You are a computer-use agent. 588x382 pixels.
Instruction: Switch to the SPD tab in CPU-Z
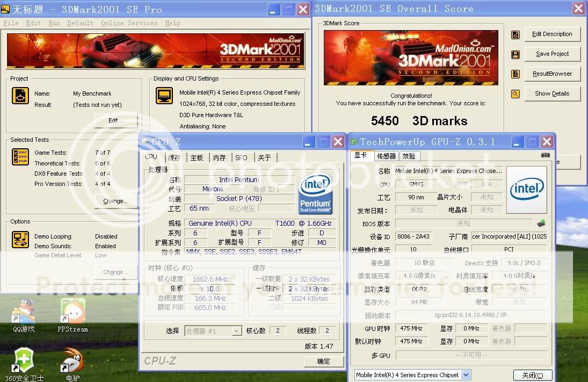tap(242, 157)
